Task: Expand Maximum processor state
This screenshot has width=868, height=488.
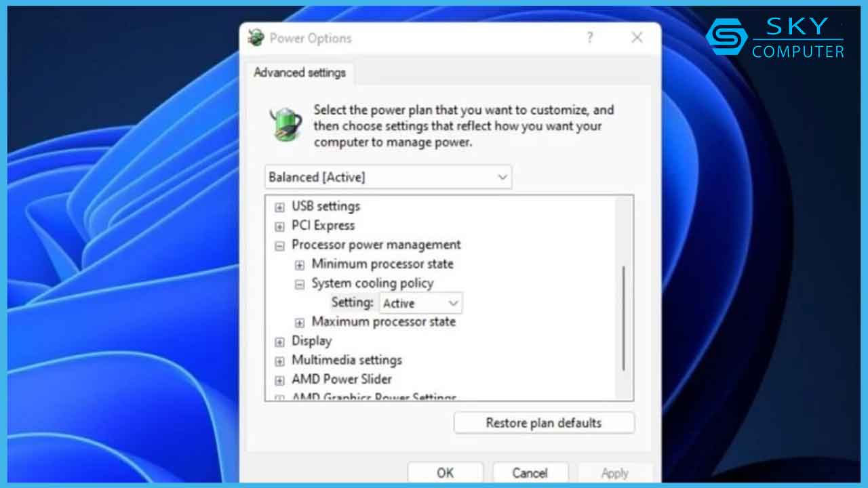Action: tap(299, 323)
